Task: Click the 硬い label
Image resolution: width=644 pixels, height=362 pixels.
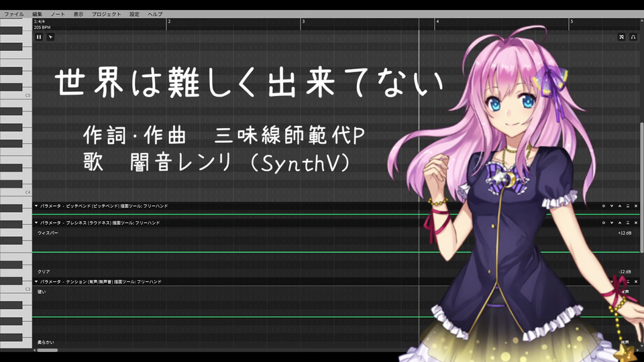Action: pyautogui.click(x=42, y=292)
